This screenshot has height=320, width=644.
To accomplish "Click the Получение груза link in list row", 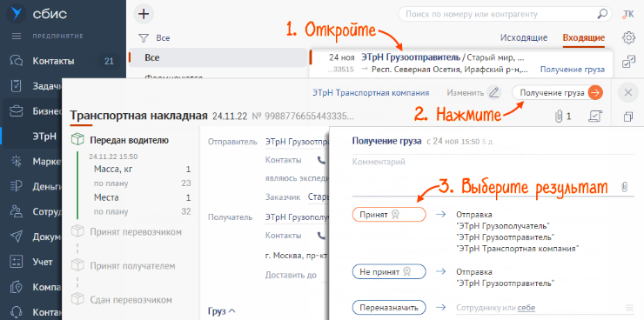I will click(x=572, y=70).
